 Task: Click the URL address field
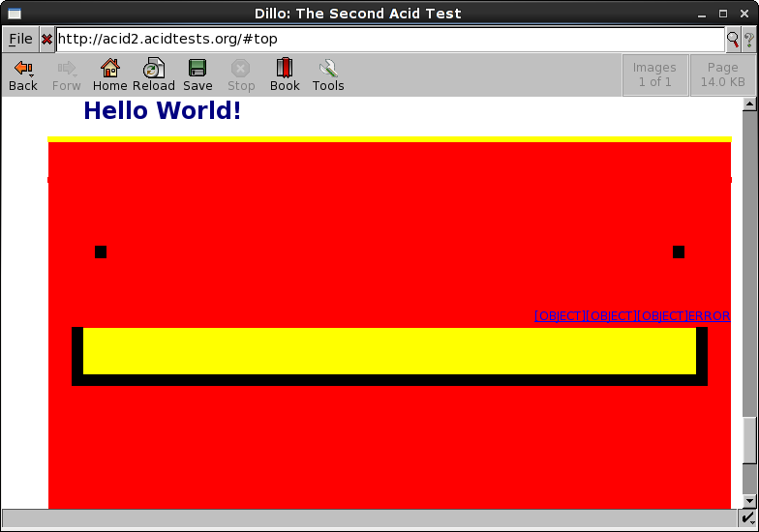[x=387, y=40]
